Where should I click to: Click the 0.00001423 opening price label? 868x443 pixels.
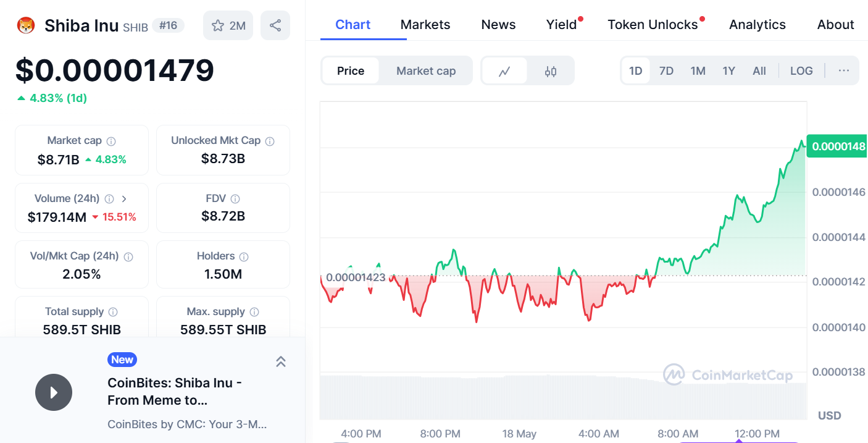(x=356, y=277)
